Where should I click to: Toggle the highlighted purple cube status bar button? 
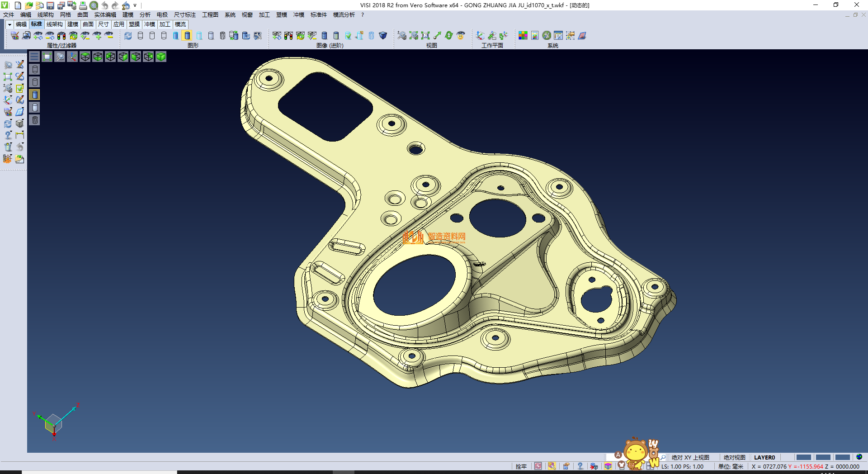(608, 466)
